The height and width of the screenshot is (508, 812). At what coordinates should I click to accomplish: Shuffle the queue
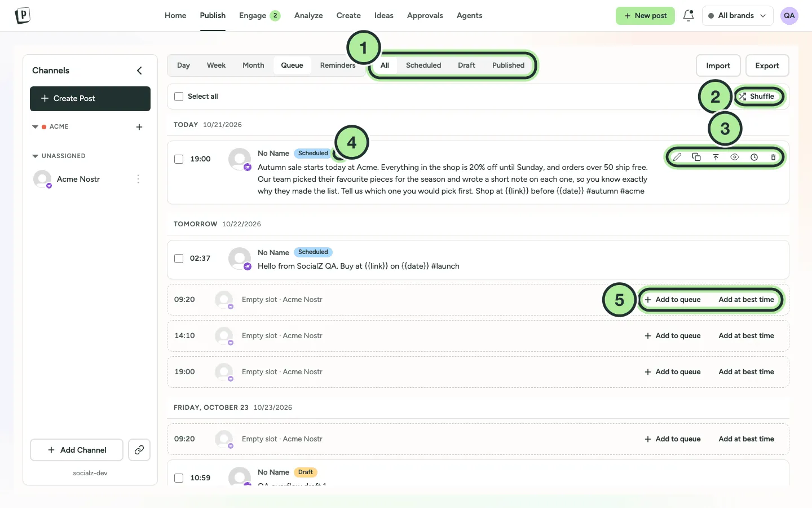tap(757, 97)
